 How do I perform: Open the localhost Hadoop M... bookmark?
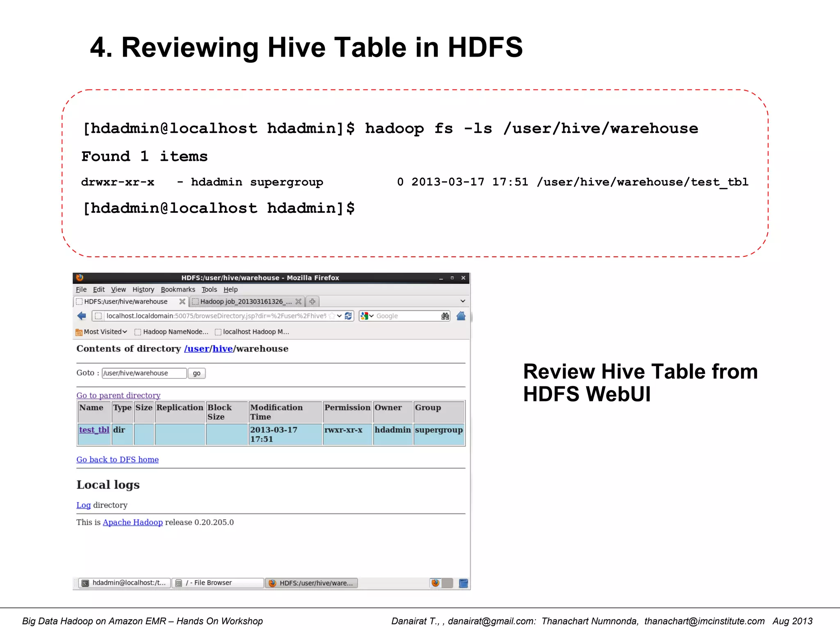(252, 332)
